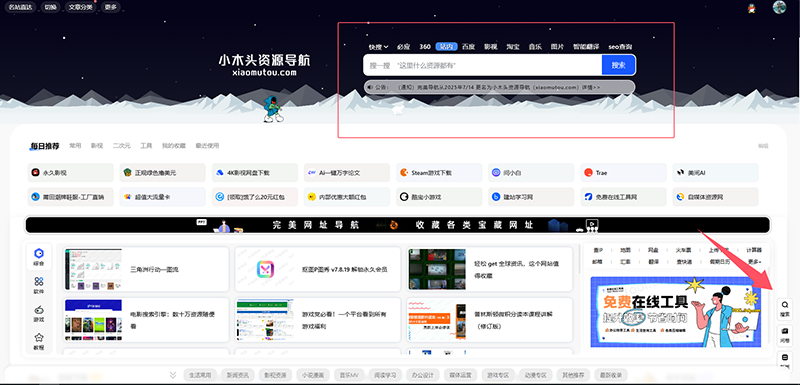Select the seo查询 search tab
The height and width of the screenshot is (385, 800).
(620, 47)
